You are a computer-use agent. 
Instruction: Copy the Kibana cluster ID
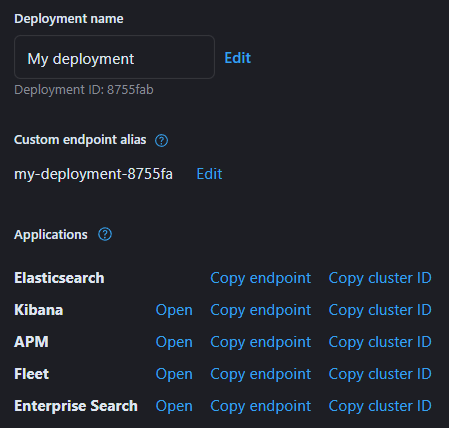coord(380,310)
